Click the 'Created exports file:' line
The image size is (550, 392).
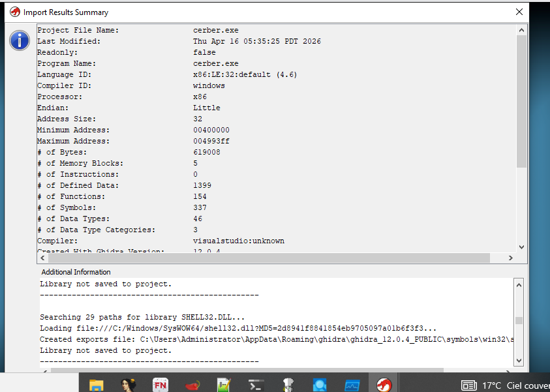tap(277, 339)
